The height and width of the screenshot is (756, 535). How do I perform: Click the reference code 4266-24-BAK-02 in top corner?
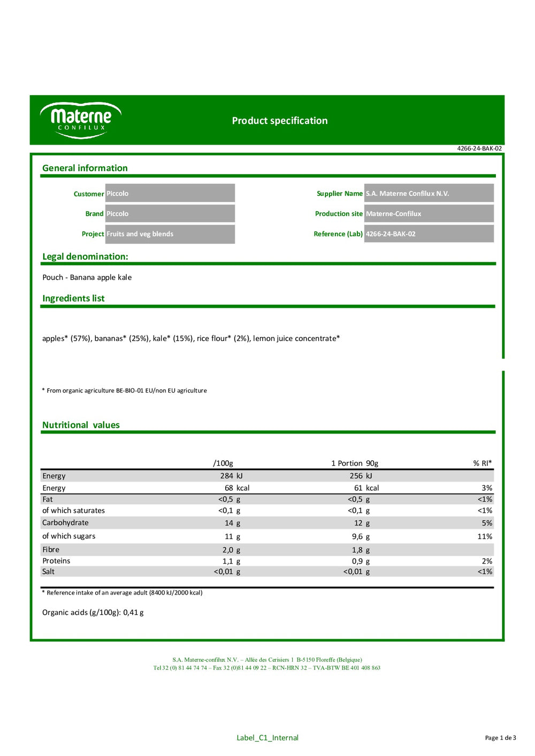(x=479, y=148)
